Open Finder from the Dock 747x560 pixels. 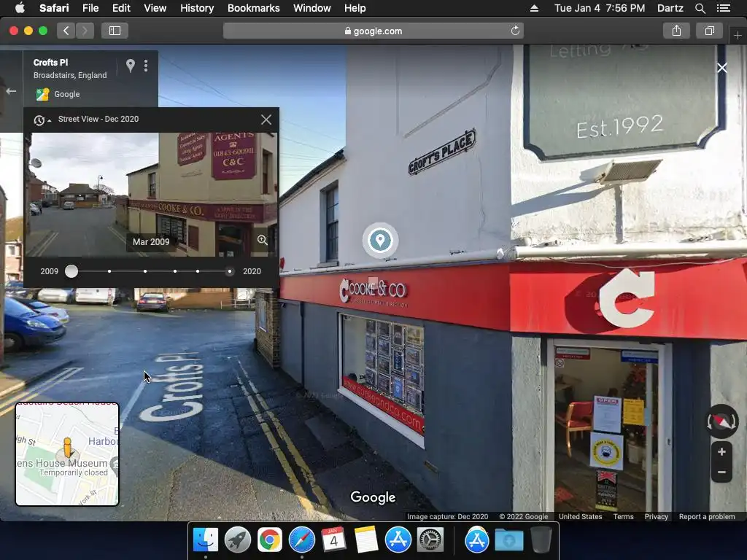pyautogui.click(x=205, y=540)
